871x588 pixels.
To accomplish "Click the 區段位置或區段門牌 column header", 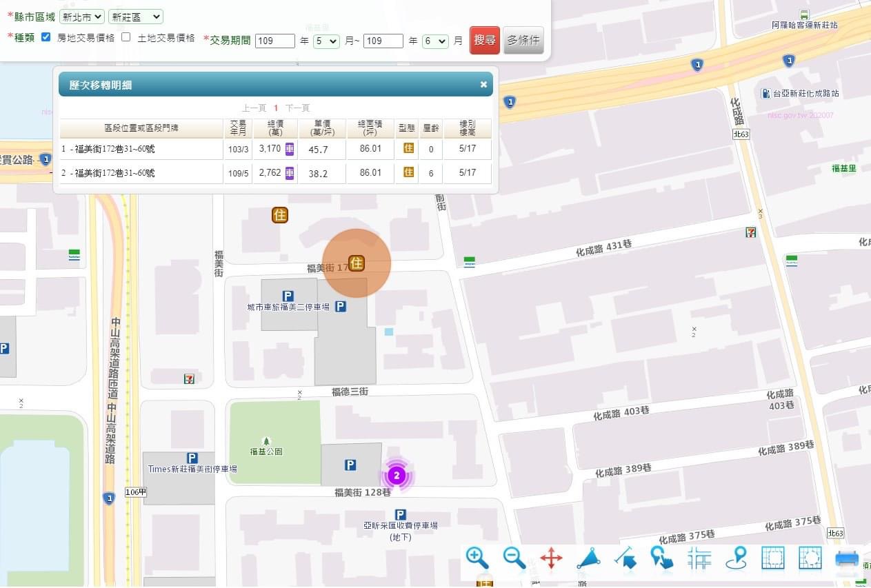I will click(x=141, y=128).
